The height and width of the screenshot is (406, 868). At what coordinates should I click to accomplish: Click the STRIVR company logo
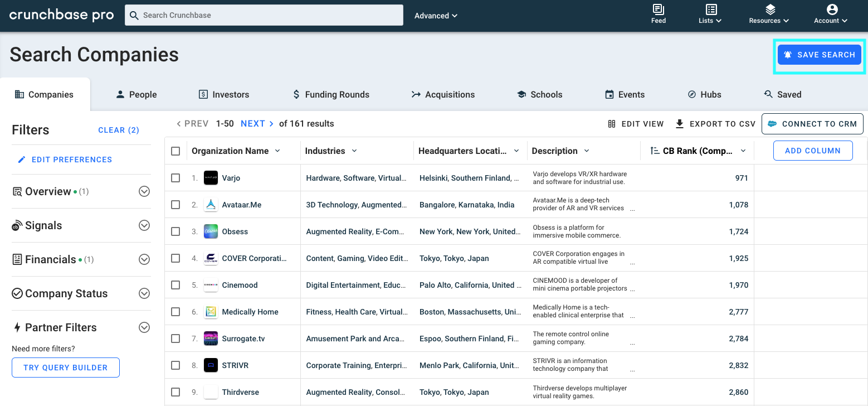coord(211,365)
